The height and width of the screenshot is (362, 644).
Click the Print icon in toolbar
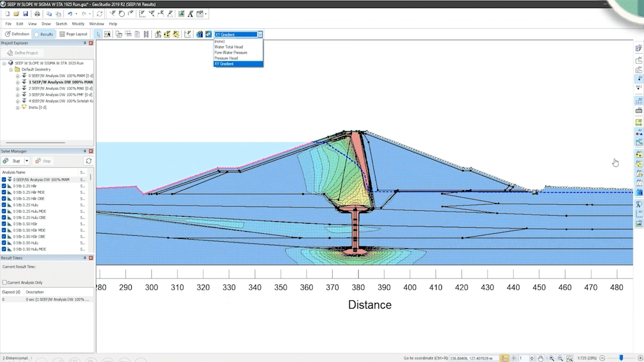37,14
